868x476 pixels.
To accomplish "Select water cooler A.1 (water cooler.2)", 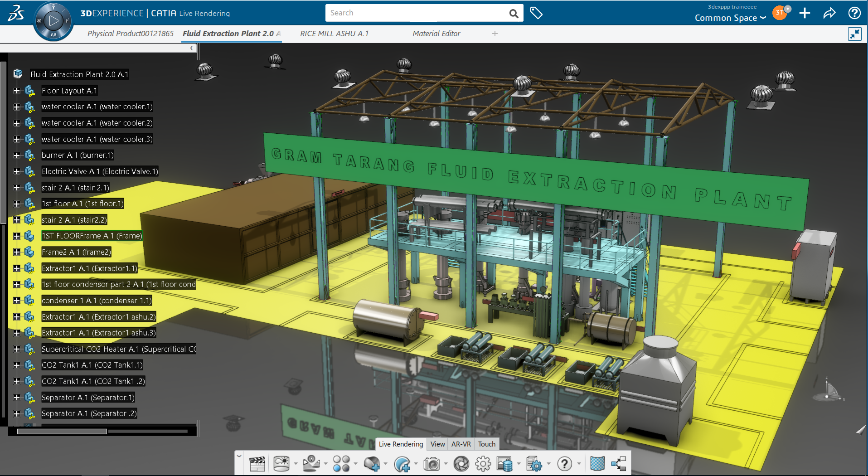I will (x=97, y=123).
